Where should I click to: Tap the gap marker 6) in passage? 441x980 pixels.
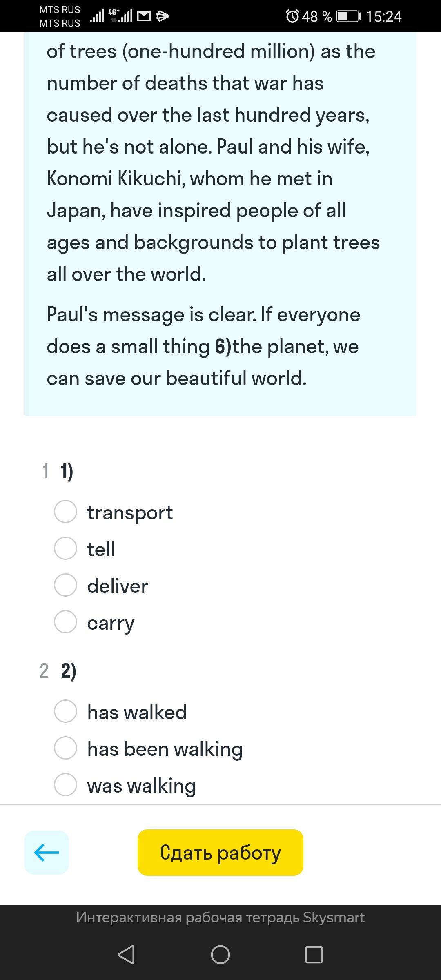tap(223, 347)
